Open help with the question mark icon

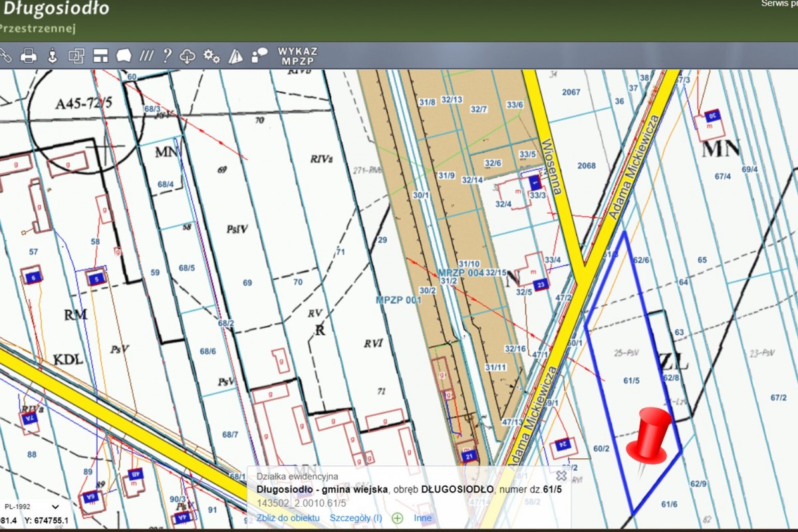pyautogui.click(x=167, y=56)
